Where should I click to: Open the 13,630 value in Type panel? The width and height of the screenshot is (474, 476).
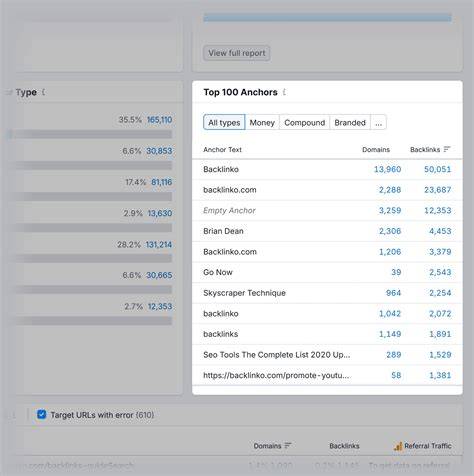tap(160, 213)
